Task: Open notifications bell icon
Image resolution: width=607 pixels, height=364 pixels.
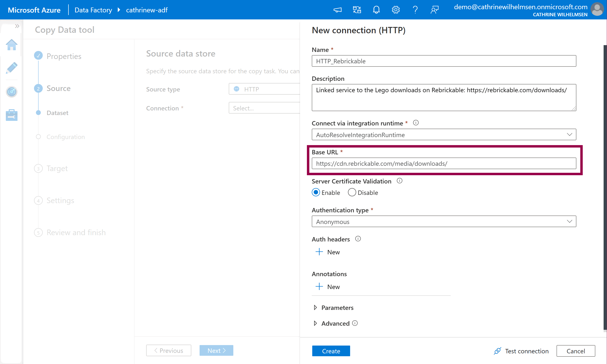Action: (376, 10)
